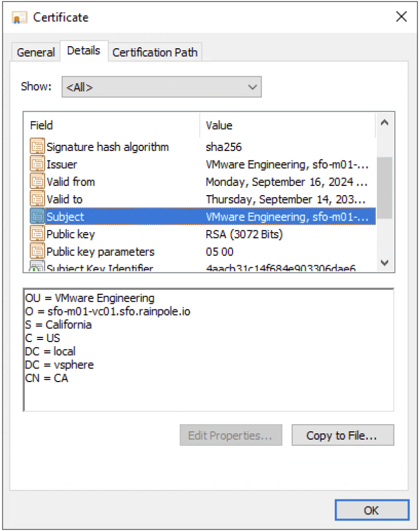Screen dimensions: 420x531
Task: Select the Details tab
Action: (84, 51)
